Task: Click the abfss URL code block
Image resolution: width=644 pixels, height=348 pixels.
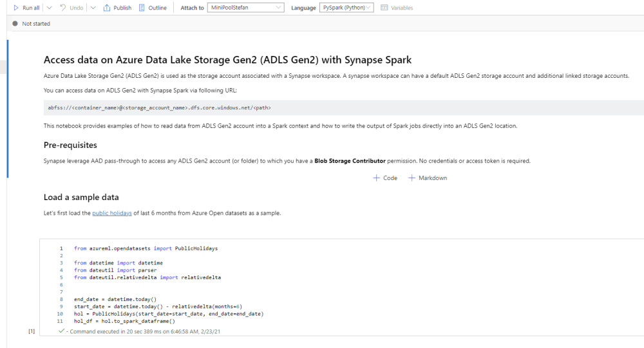Action: 344,107
